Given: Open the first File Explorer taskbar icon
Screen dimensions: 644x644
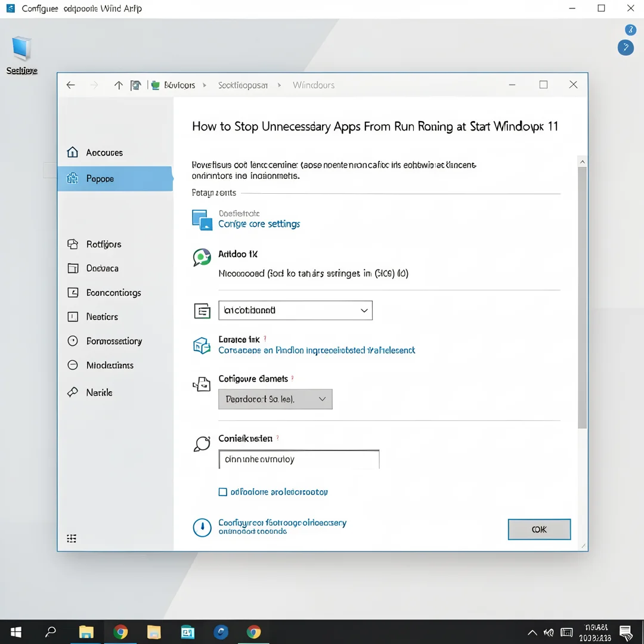Looking at the screenshot, I should click(86, 632).
